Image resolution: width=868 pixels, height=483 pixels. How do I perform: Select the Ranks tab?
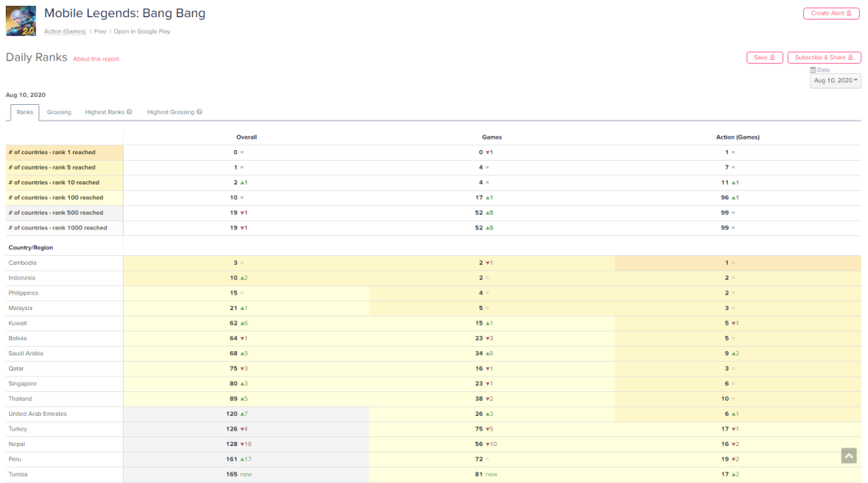pyautogui.click(x=25, y=112)
